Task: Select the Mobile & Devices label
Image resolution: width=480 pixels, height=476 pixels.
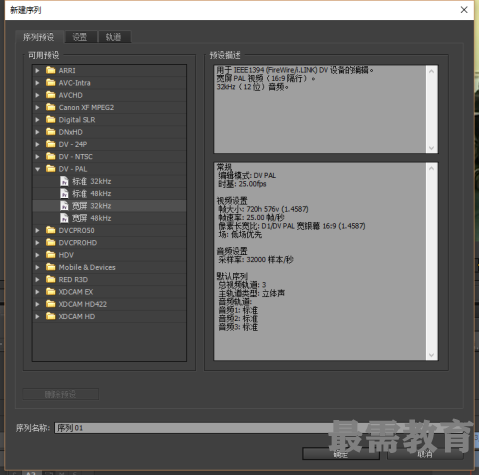Action: point(87,267)
